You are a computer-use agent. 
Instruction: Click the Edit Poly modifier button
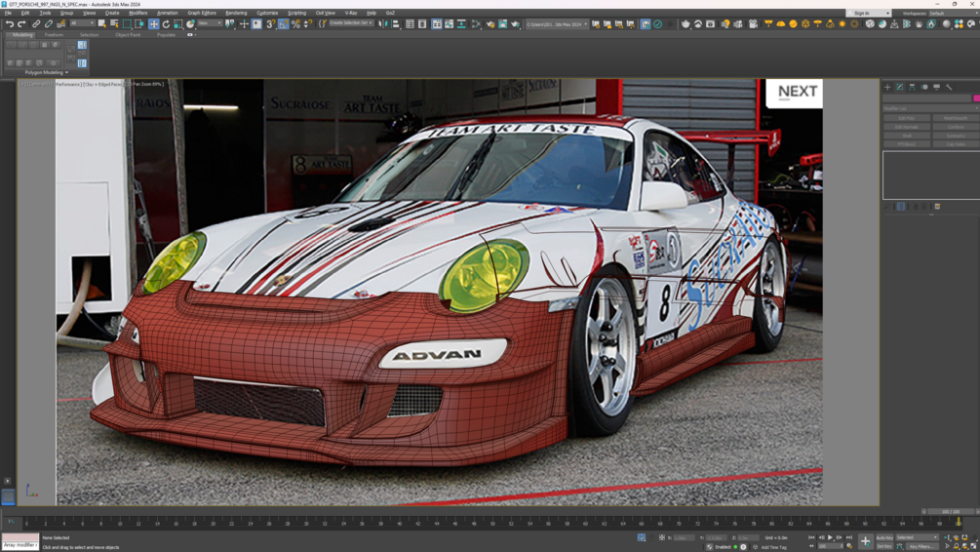pos(906,118)
